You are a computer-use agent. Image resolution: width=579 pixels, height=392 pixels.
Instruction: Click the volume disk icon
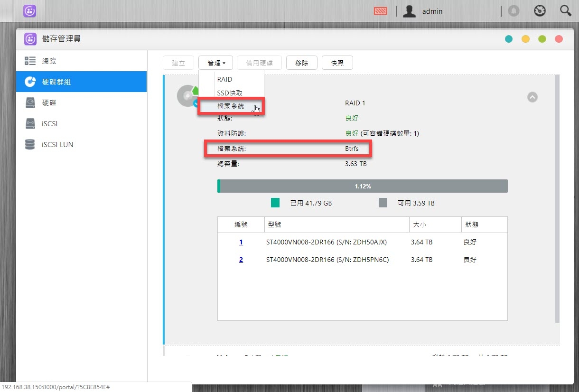pyautogui.click(x=187, y=96)
